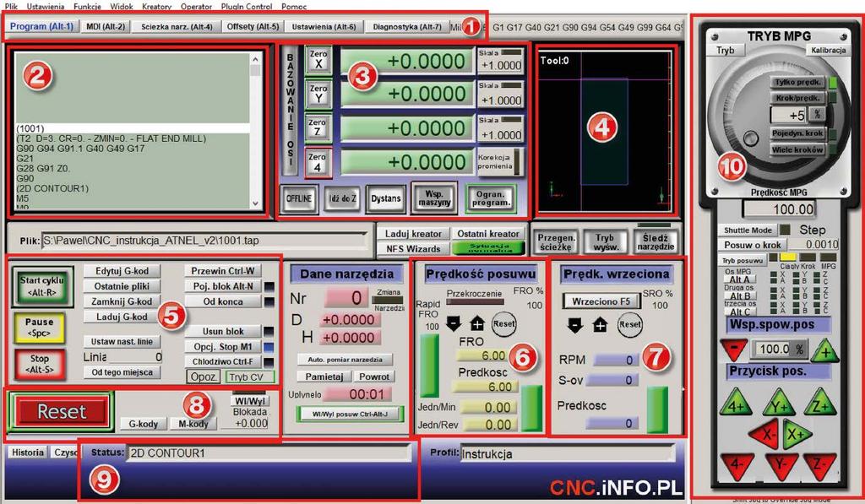Toggle Opcj. Stop M1 optional stop
Screen dimensions: 865x504
point(223,347)
